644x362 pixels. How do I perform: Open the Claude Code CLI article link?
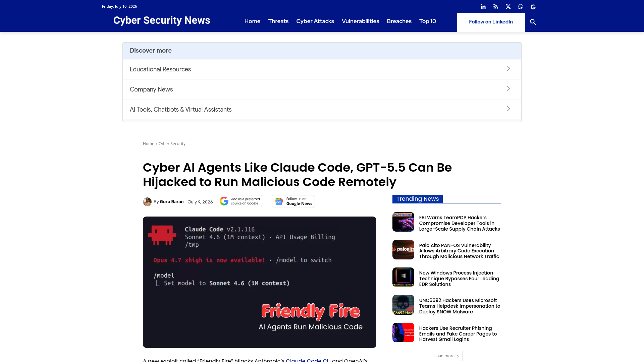coord(308,360)
